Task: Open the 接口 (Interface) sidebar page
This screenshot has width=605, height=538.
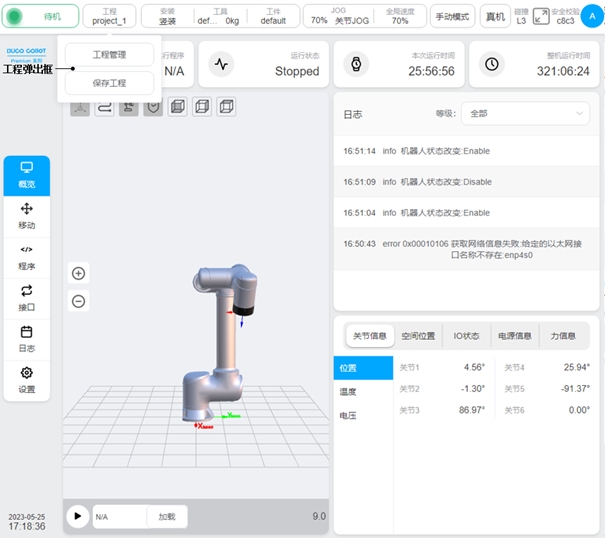Action: click(x=27, y=298)
